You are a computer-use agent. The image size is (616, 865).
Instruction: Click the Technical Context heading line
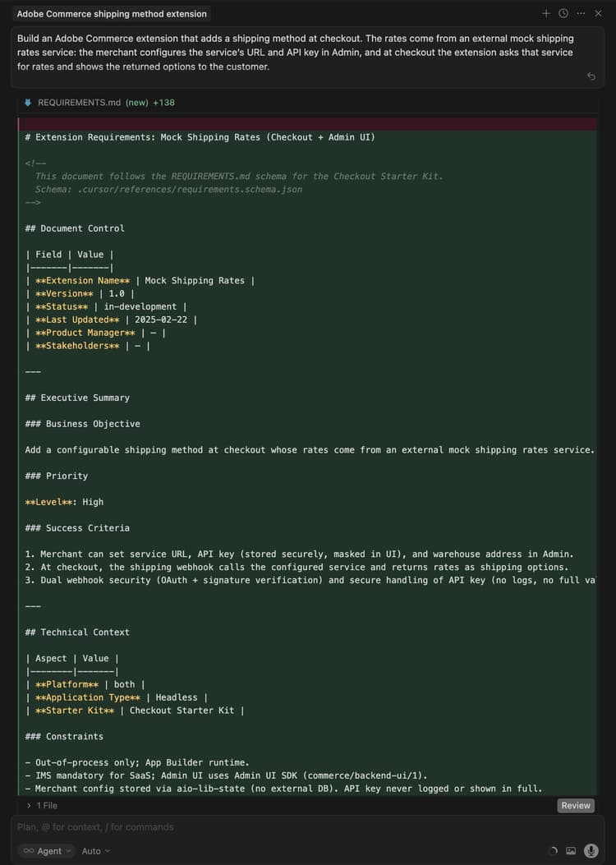pos(77,632)
